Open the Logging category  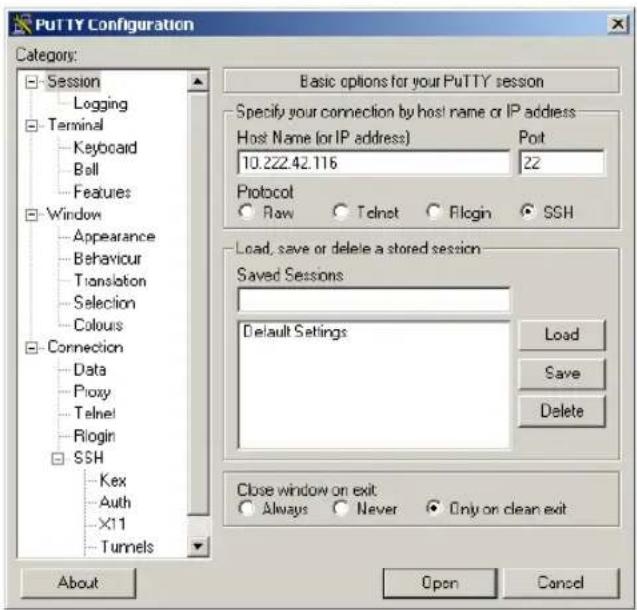100,104
